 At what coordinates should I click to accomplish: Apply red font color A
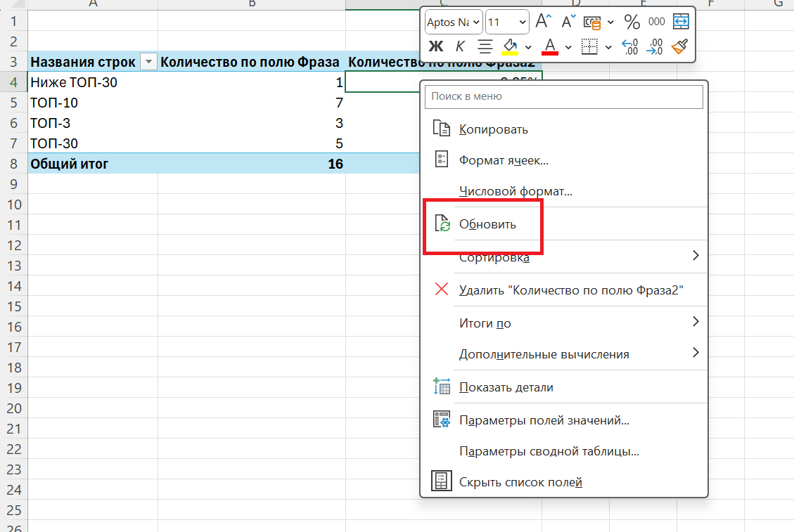550,46
